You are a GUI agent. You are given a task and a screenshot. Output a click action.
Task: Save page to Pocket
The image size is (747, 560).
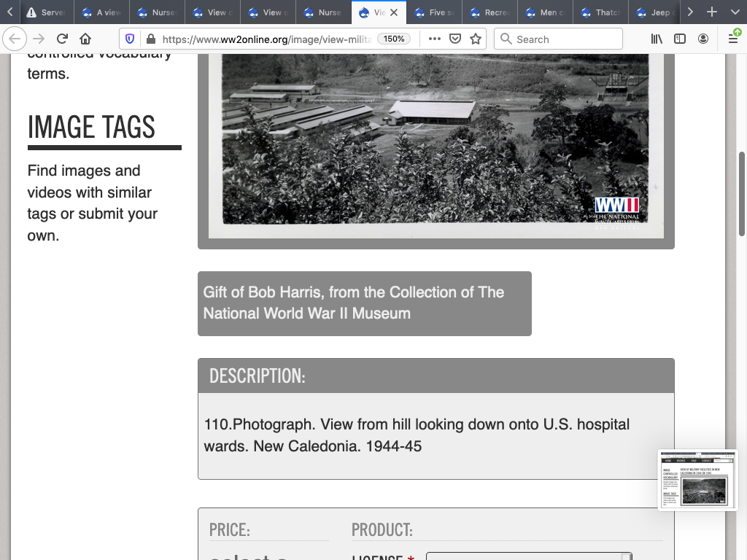pos(455,39)
